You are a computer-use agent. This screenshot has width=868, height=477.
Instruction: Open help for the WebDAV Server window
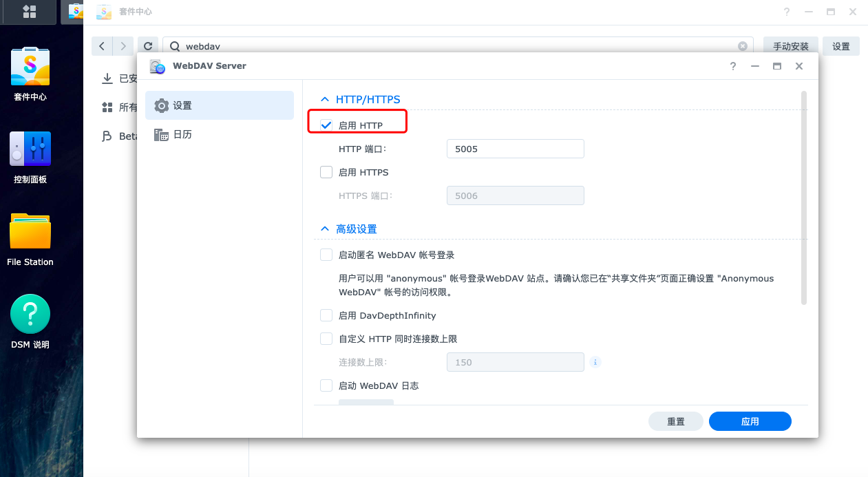coord(733,66)
